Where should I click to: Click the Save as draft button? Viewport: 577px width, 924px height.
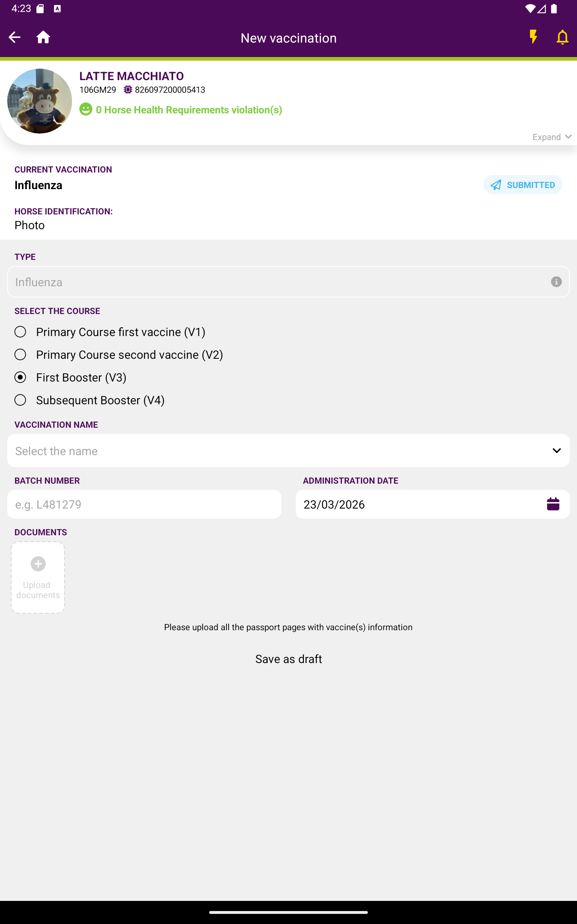[x=288, y=659]
